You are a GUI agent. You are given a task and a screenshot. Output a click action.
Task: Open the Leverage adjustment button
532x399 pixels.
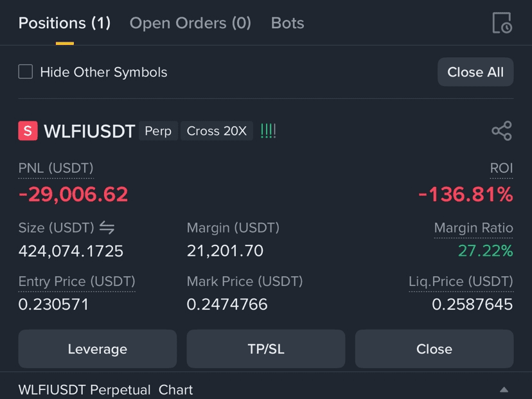[x=98, y=349]
